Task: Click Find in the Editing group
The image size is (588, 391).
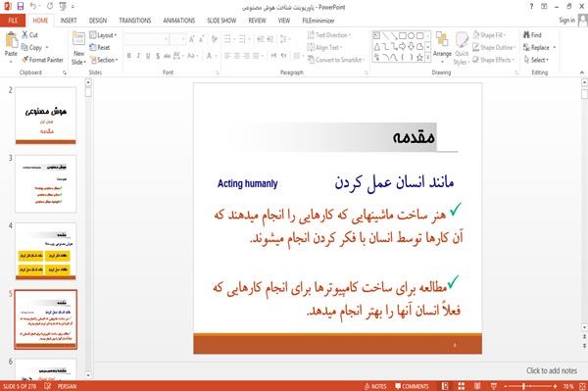Action: (x=532, y=35)
